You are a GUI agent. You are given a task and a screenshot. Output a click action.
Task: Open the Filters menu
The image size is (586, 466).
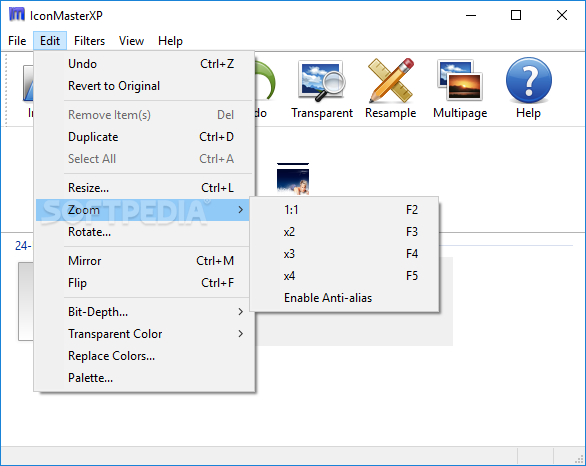pos(89,41)
